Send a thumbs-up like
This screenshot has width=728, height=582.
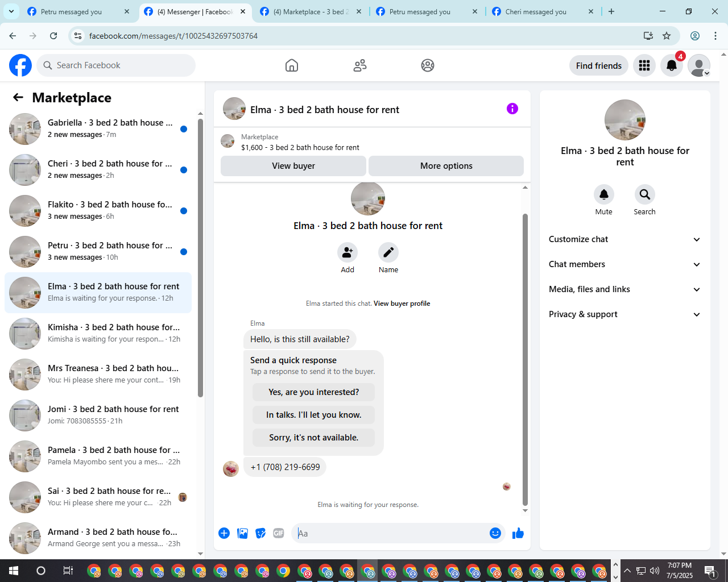(518, 533)
